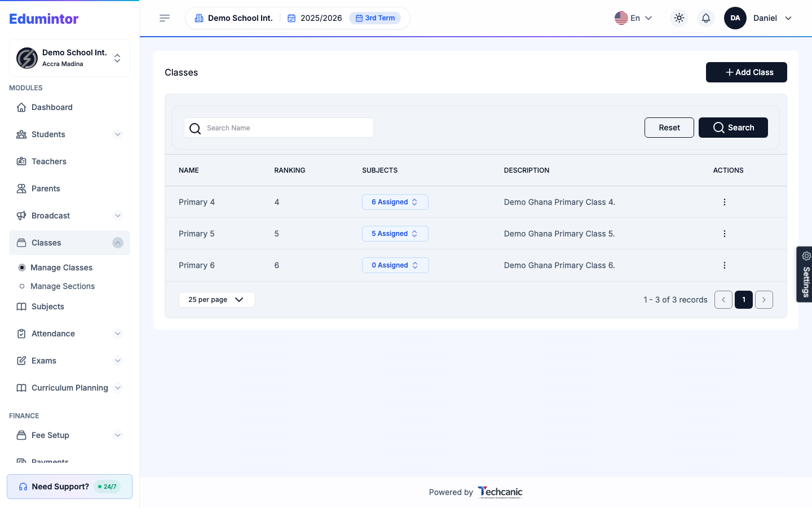
Task: Toggle the sidebar hamburger menu icon
Action: click(x=165, y=18)
